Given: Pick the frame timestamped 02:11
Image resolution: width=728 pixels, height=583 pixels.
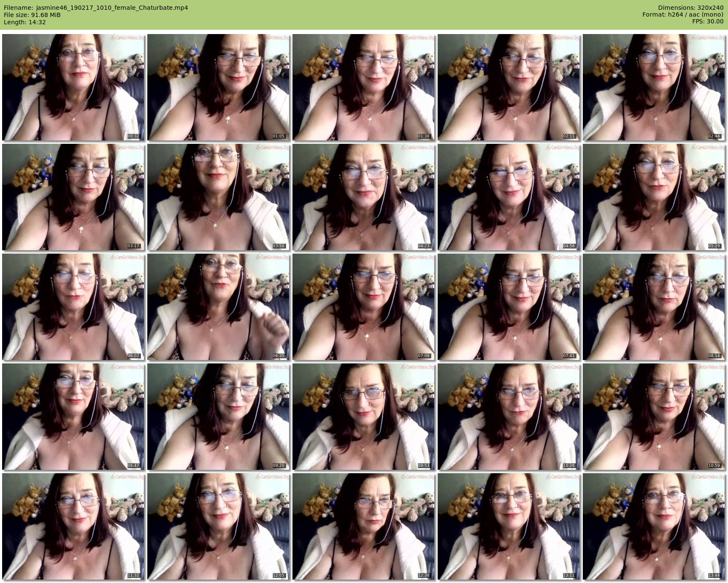Looking at the screenshot, I should 509,87.
